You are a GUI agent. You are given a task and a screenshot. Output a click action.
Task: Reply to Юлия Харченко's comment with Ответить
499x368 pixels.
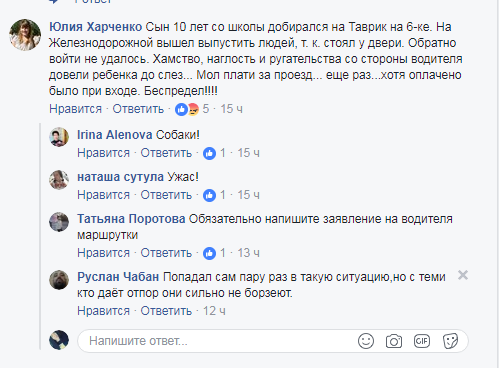(x=138, y=109)
